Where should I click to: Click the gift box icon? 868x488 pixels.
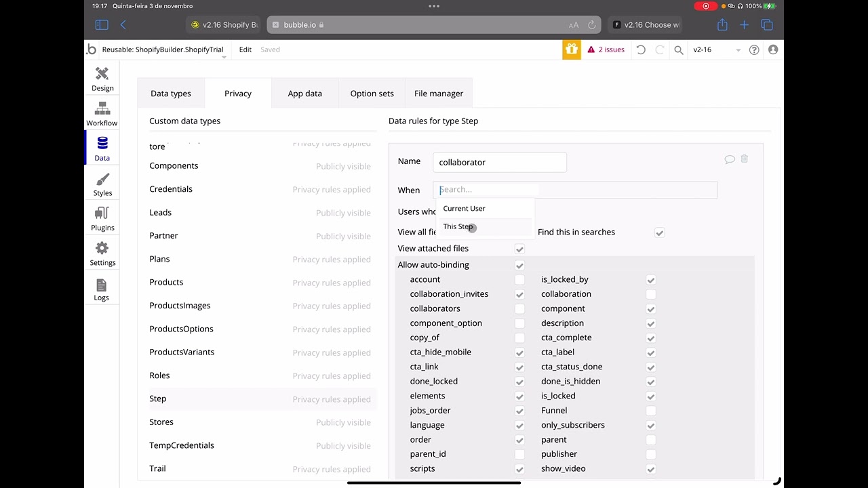(x=571, y=49)
